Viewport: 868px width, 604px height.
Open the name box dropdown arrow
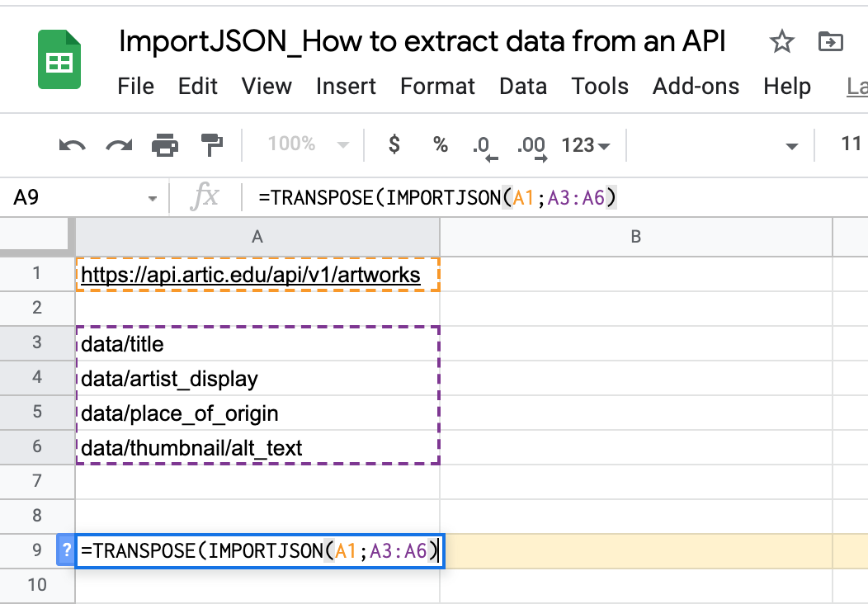coord(153,198)
